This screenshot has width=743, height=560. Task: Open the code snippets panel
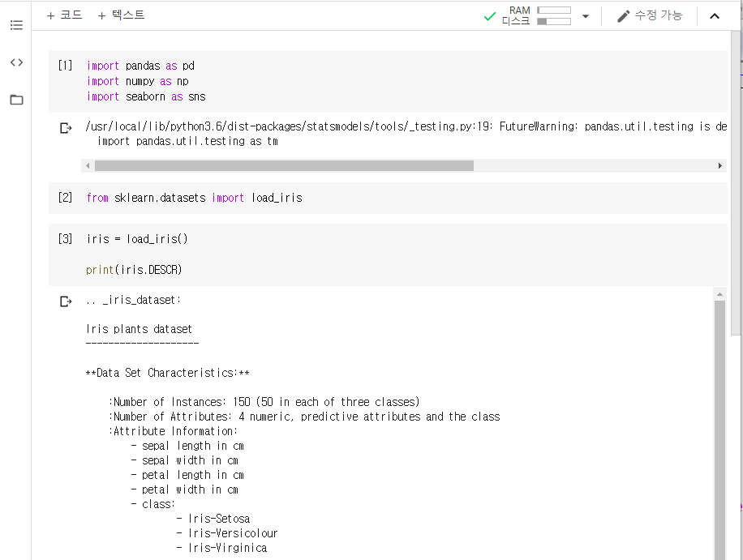(16, 62)
